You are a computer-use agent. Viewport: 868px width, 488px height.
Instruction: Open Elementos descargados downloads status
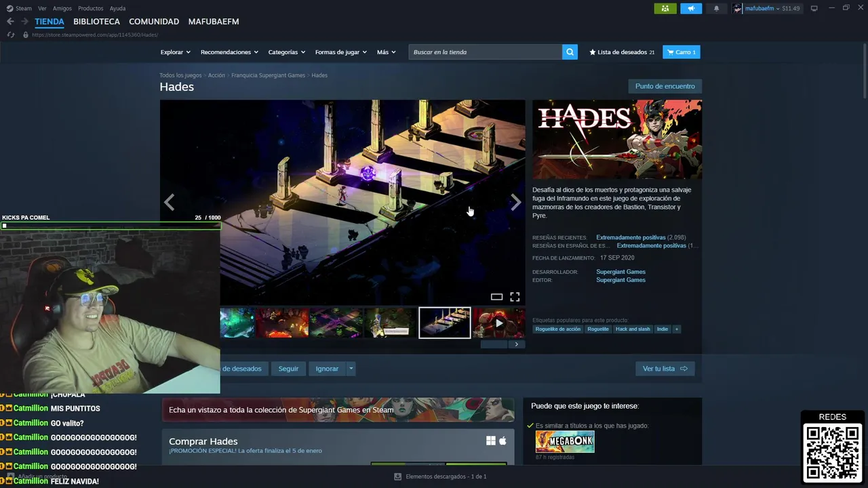coord(441,476)
